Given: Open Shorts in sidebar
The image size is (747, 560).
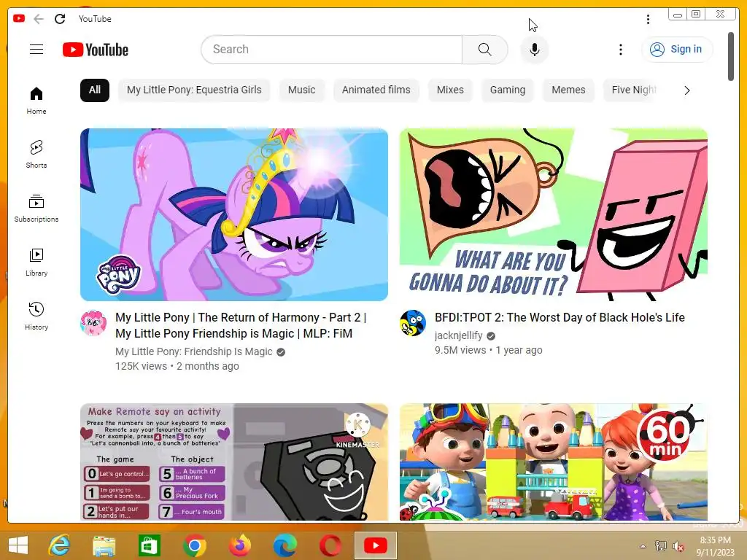Looking at the screenshot, I should (x=36, y=155).
